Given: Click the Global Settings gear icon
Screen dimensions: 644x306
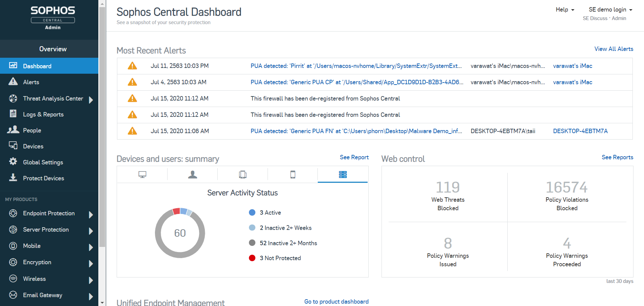Looking at the screenshot, I should [13, 162].
